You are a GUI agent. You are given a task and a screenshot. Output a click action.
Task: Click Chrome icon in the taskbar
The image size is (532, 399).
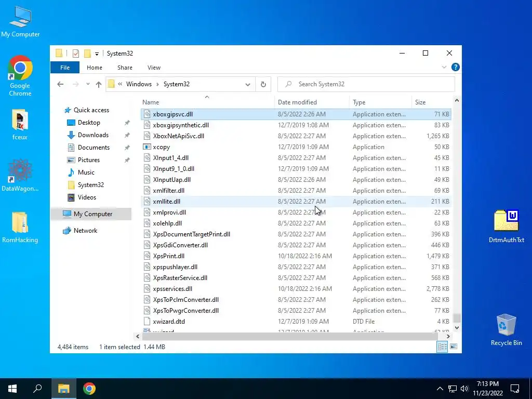pyautogui.click(x=89, y=389)
